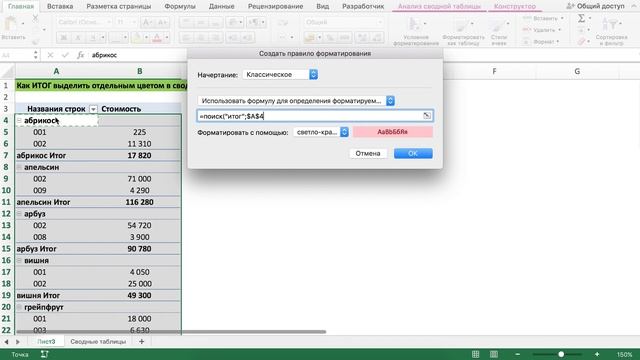Viewport: 640px width, 360px height.
Task: Open the rule type dropdown (Использовать формулу)
Action: 296,101
